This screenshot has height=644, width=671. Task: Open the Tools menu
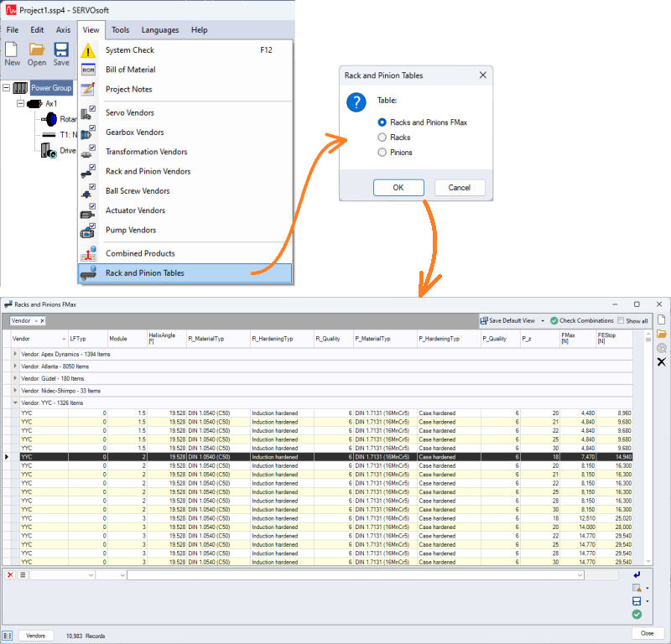(x=120, y=30)
